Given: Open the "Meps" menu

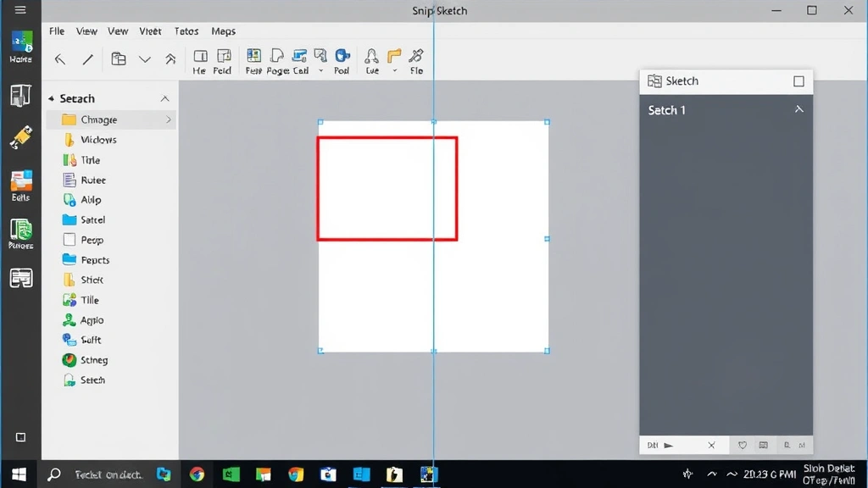Looking at the screenshot, I should [x=223, y=30].
